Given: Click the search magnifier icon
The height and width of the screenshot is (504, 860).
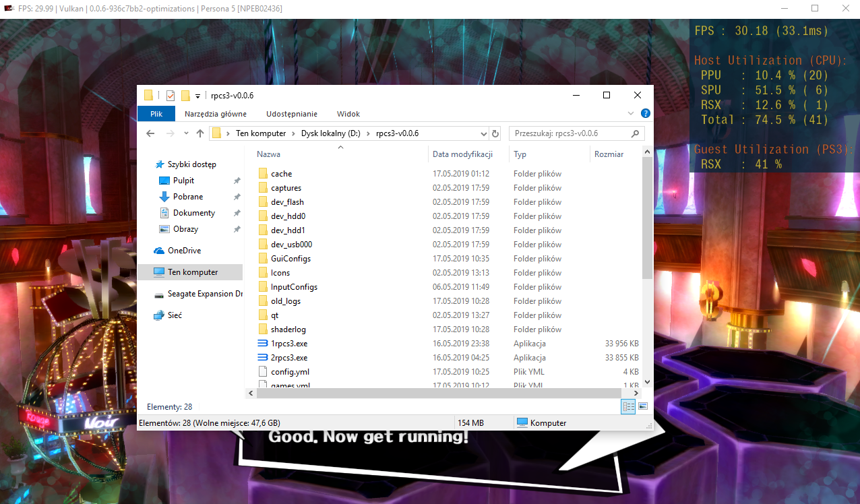Looking at the screenshot, I should click(636, 133).
